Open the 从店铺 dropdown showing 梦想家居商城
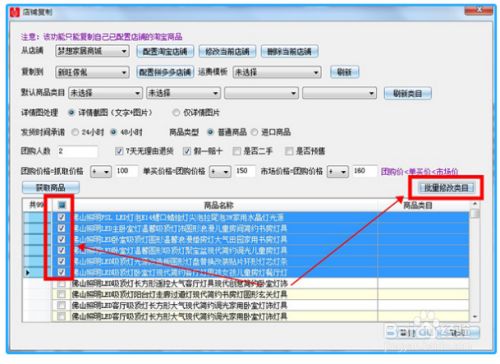Viewport: 500px width, 364px height. coord(92,51)
